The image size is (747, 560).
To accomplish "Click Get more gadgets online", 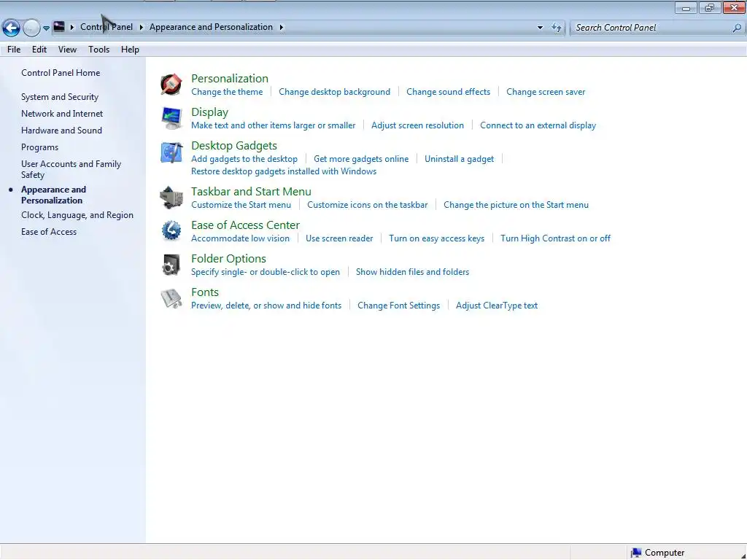I will (361, 159).
